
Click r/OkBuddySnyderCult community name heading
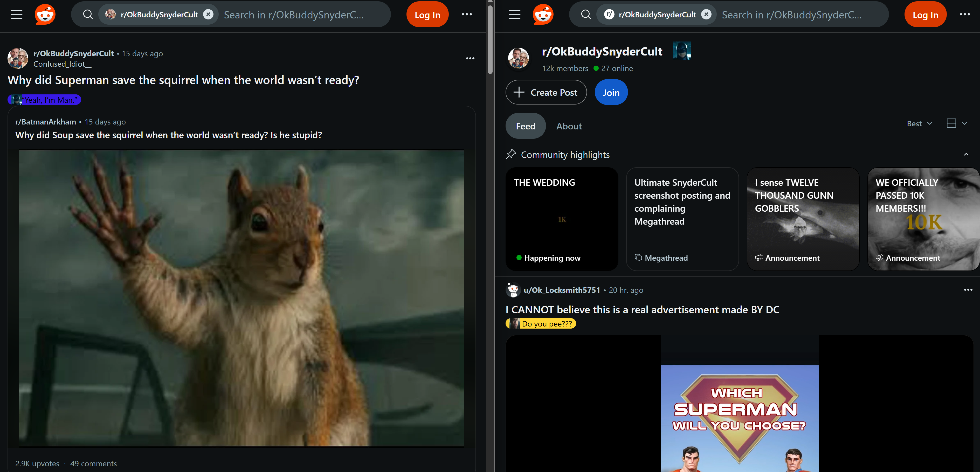point(602,51)
